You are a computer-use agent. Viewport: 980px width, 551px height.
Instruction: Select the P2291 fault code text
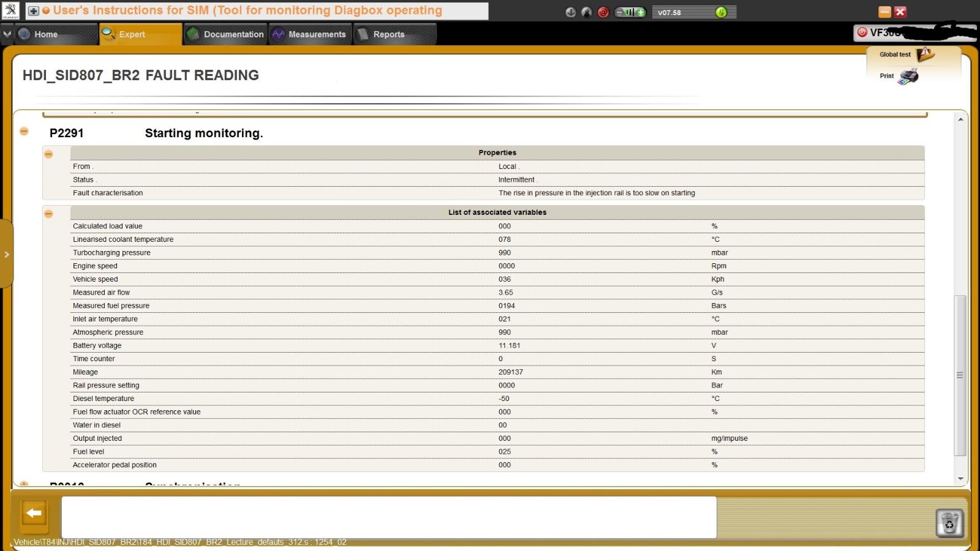[x=67, y=133]
